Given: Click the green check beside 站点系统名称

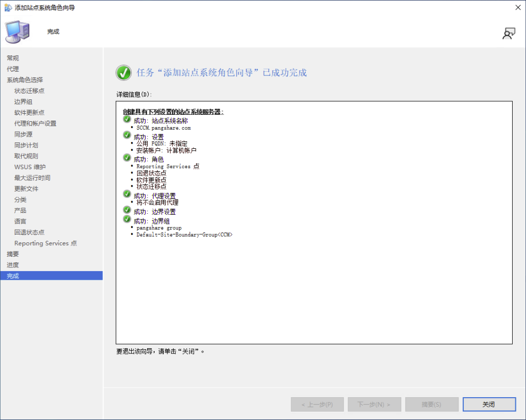Looking at the screenshot, I should 127,119.
